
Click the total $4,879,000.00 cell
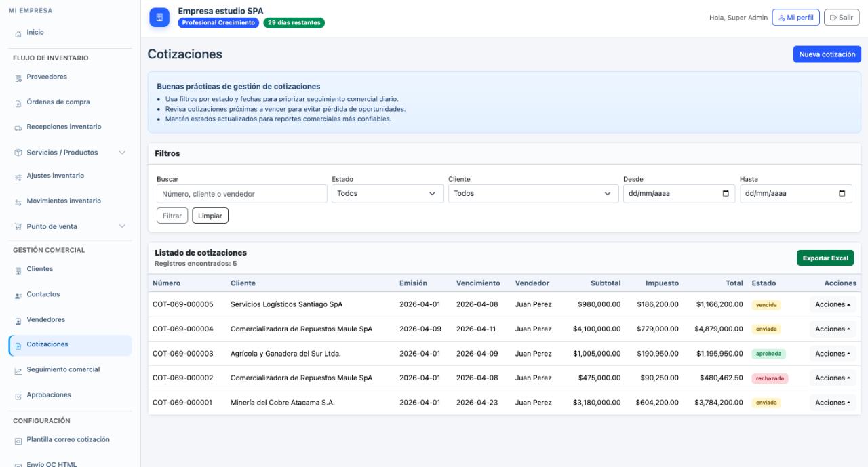tap(719, 329)
